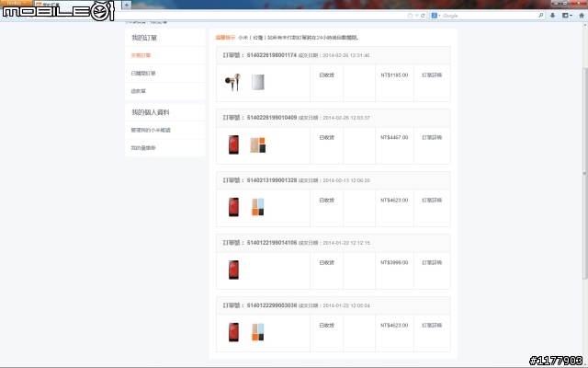The height and width of the screenshot is (368, 588).
Task: Click the NT$4623.00 price of order 5140213199001328
Action: (394, 201)
